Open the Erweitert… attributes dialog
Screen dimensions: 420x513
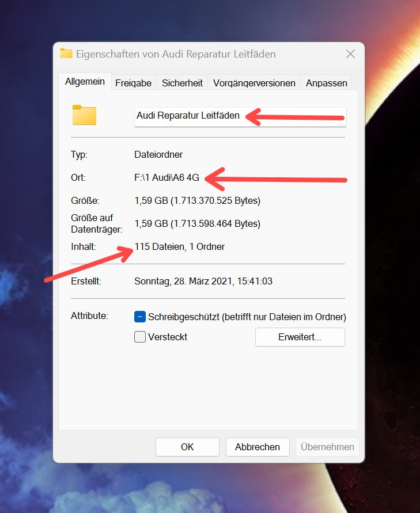[300, 337]
